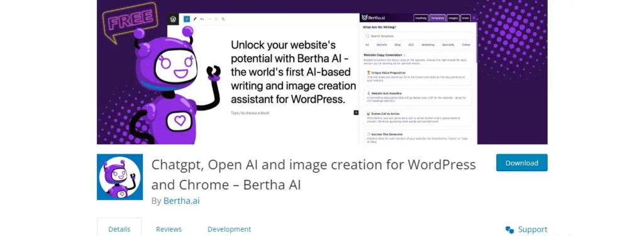The height and width of the screenshot is (236, 644).
Task: Click the Support speech bubbles icon
Action: [x=509, y=230]
